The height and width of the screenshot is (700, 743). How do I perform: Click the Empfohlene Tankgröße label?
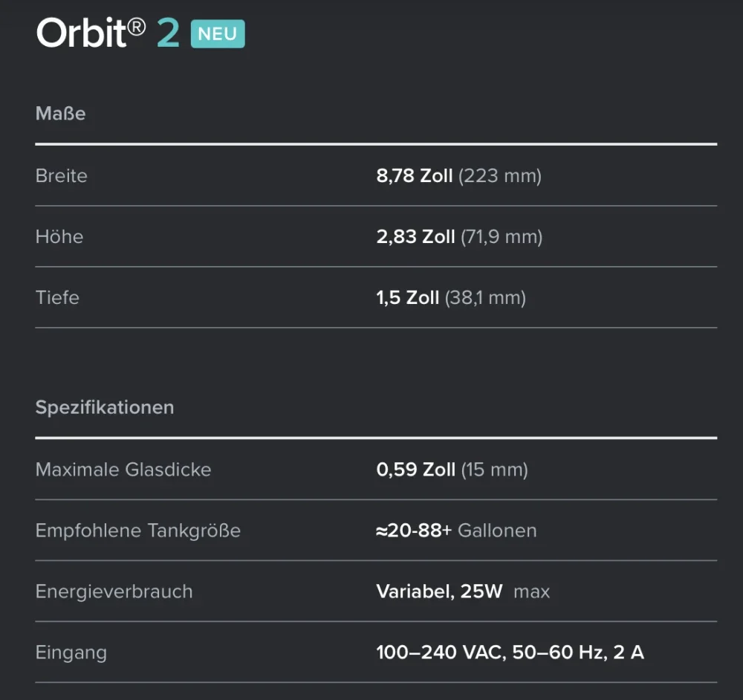tap(138, 531)
